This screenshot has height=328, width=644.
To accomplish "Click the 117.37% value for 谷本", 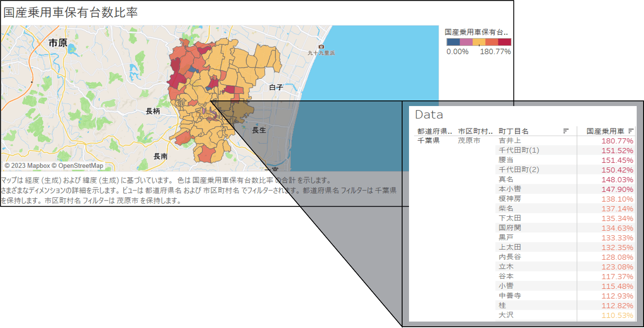I will coord(617,276).
